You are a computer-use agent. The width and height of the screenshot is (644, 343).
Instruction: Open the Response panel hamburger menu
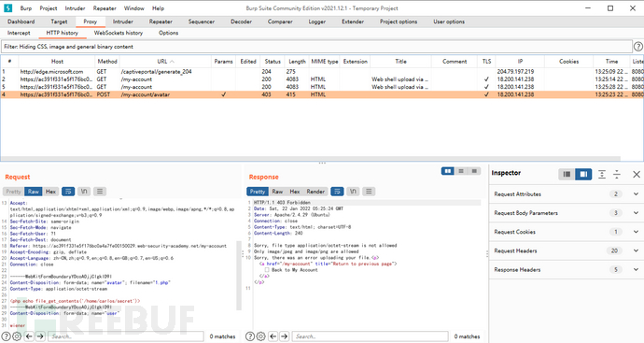point(369,192)
